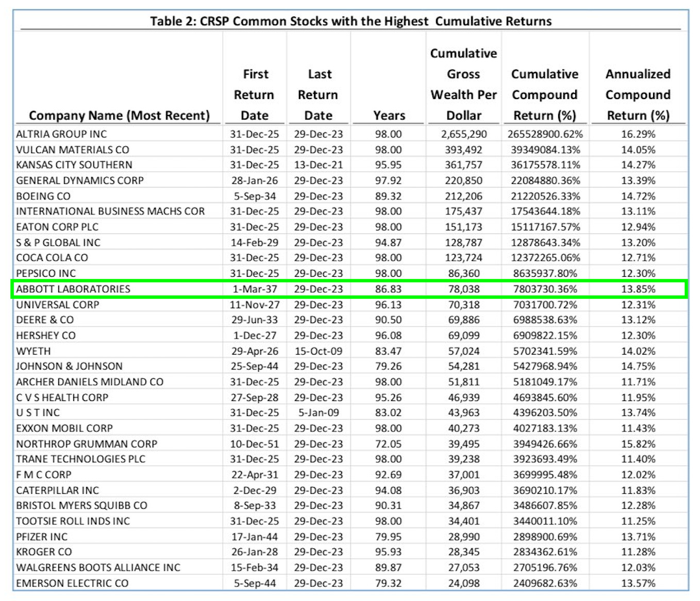Click the 'Cumulative Compound Return (%)' header
Viewport: 700px width, 601px height.
544,95
